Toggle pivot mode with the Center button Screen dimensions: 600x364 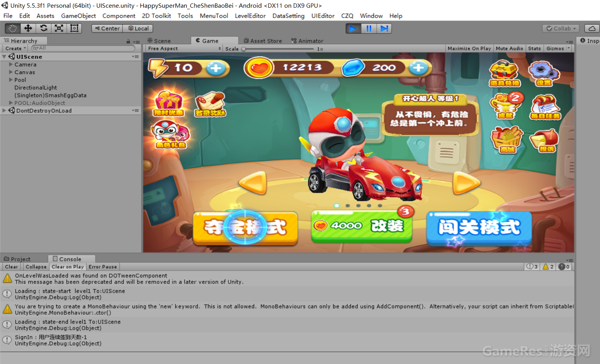click(107, 28)
